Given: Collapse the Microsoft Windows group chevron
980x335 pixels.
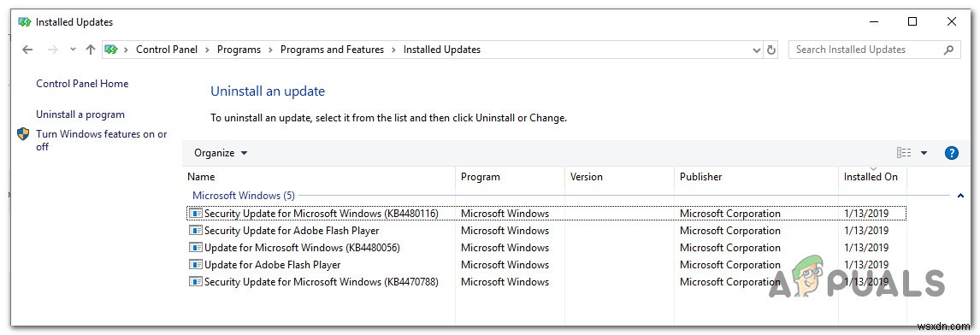Looking at the screenshot, I should tap(960, 197).
